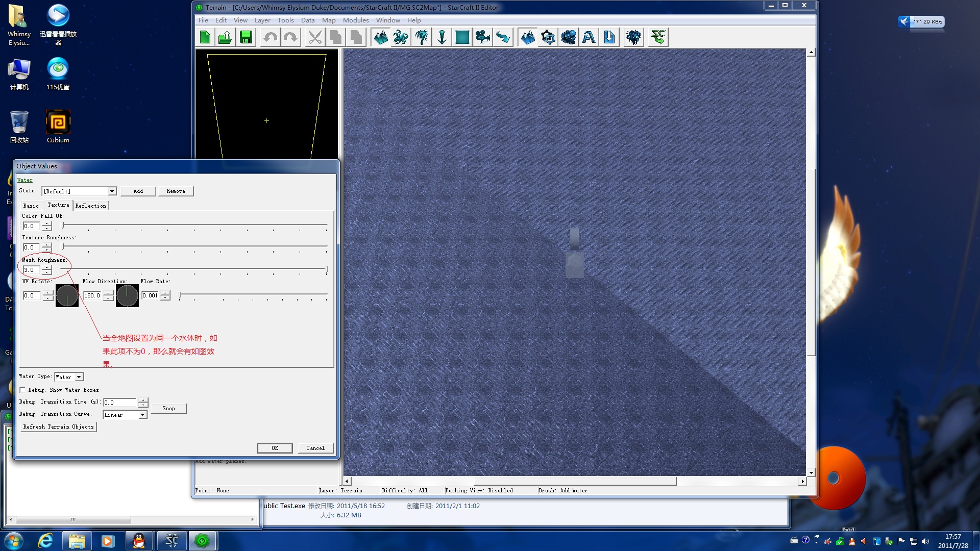
Task: Select the Paths layer curved arrow icon
Action: [503, 37]
